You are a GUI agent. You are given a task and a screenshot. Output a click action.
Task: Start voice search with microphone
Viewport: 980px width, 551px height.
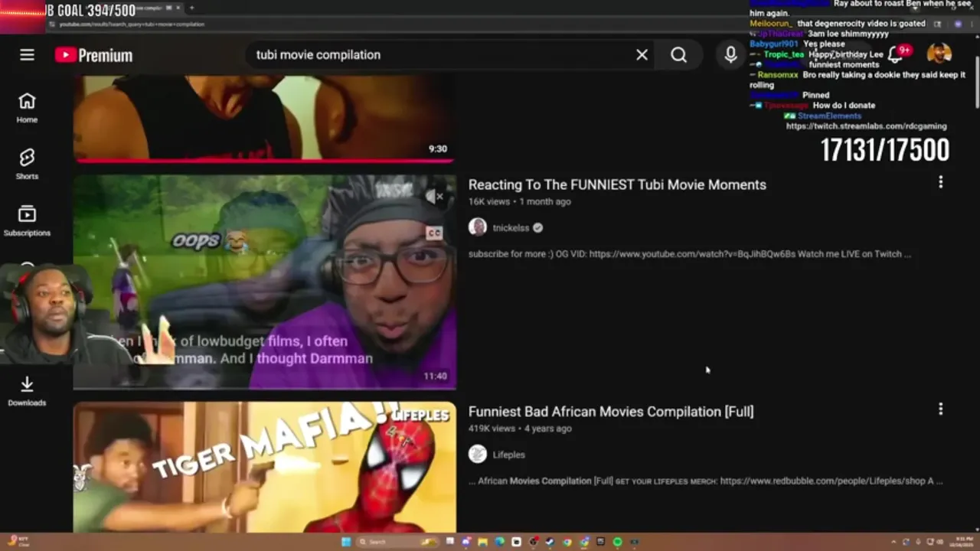(730, 55)
